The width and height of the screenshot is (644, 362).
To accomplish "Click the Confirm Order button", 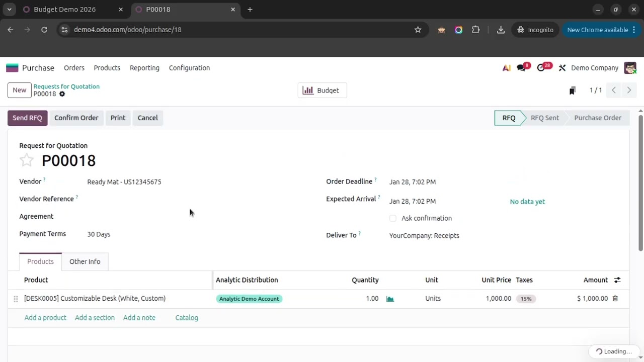I will coord(76,118).
